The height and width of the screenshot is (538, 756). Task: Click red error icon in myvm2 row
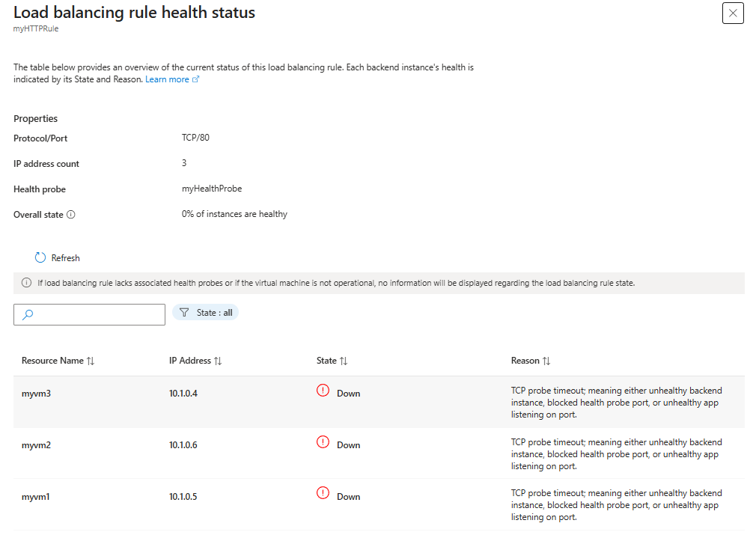(323, 441)
